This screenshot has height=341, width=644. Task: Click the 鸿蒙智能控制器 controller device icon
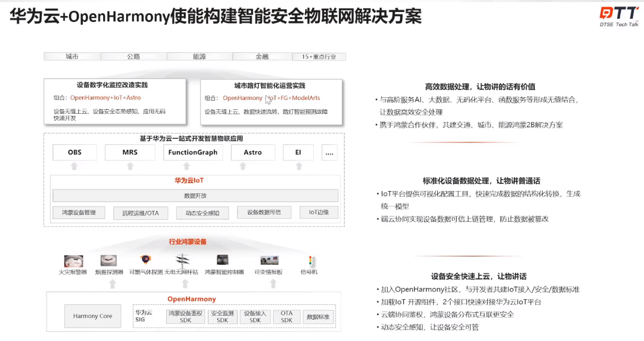point(223,260)
